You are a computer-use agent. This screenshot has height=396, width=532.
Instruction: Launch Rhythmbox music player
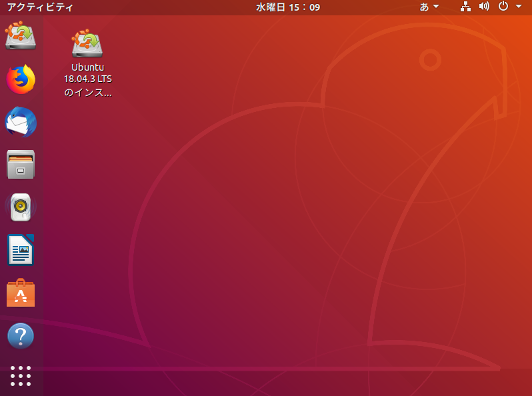21,207
